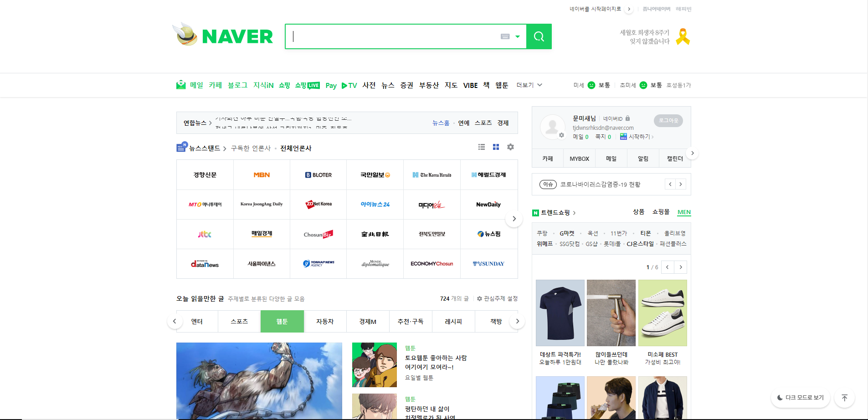Open the large webtoon banner image

259,381
